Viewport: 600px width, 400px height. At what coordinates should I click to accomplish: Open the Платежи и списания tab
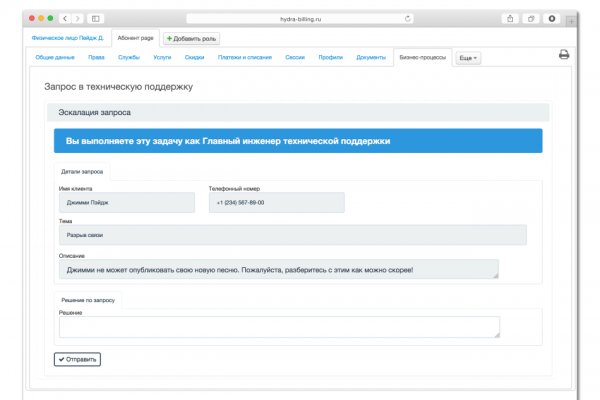point(243,57)
